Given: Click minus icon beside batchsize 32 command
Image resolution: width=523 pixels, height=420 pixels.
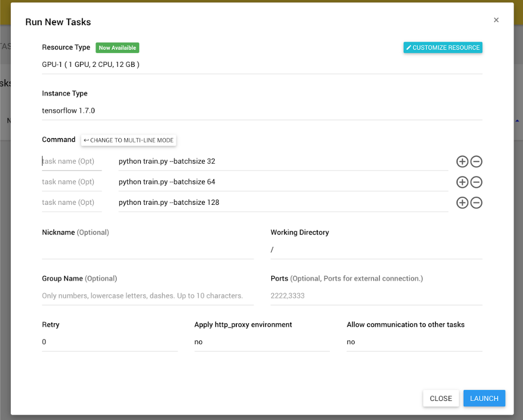Looking at the screenshot, I should pos(477,162).
